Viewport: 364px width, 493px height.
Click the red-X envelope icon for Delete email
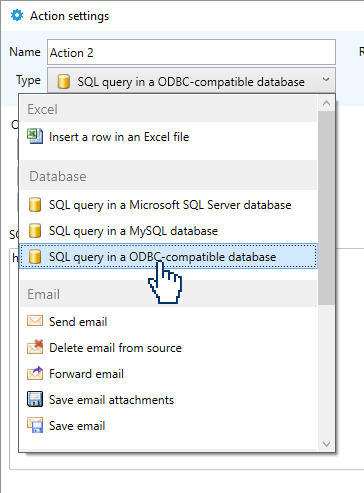tap(35, 347)
